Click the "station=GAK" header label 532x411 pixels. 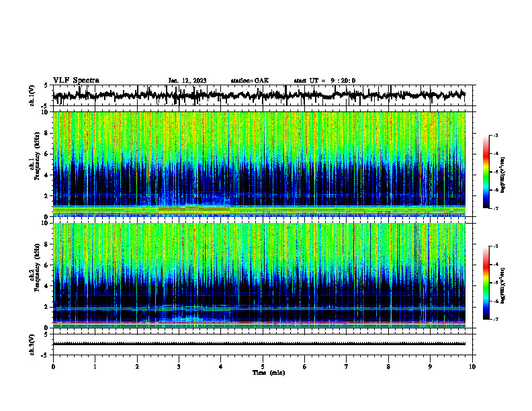pos(250,81)
